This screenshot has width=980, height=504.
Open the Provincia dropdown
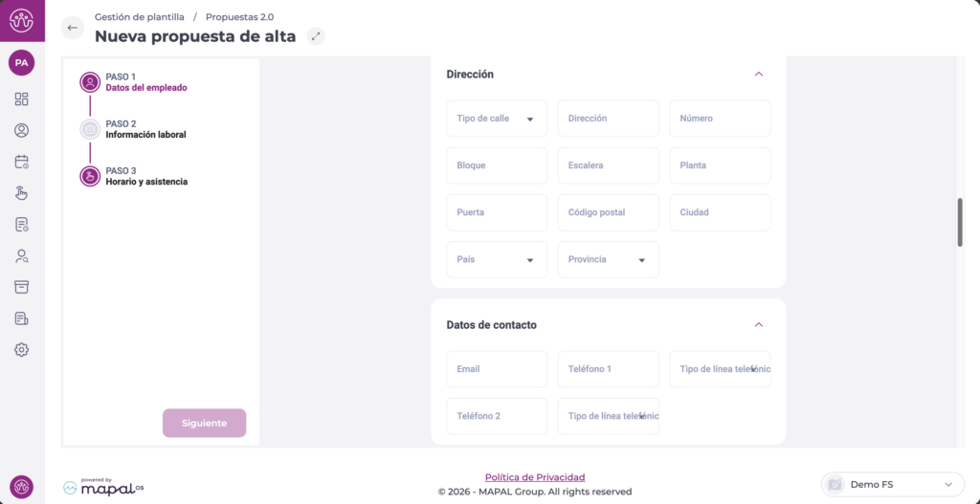(608, 259)
